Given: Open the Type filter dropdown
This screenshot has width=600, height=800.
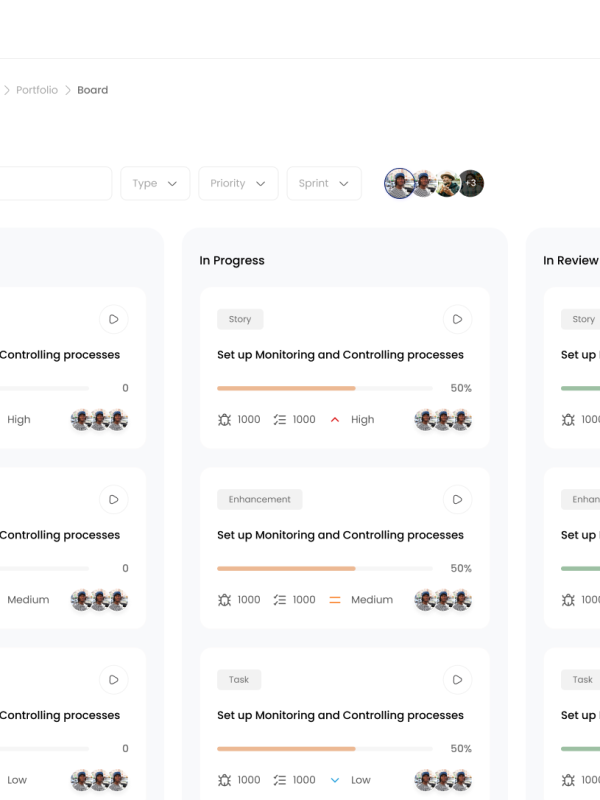Looking at the screenshot, I should point(155,183).
